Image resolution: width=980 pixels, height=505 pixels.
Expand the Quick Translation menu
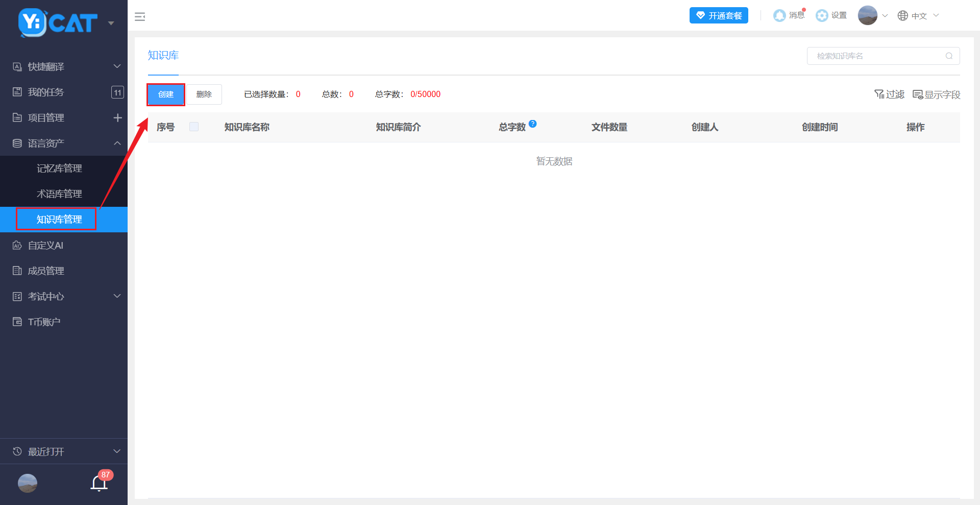117,66
